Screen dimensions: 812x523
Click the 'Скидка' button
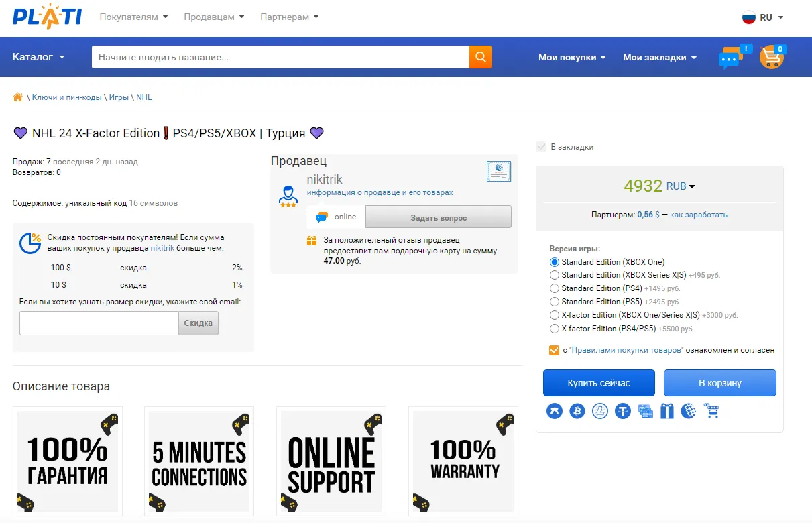(x=198, y=323)
